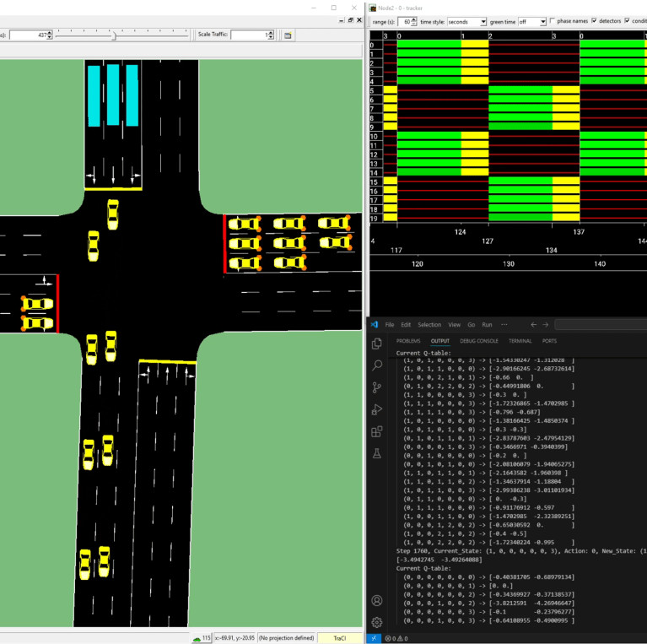Open Search in VS Code sidebar

[377, 365]
